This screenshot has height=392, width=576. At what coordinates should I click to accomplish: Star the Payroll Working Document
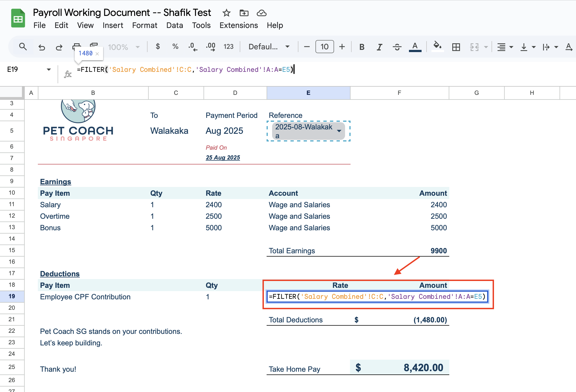[x=226, y=13]
